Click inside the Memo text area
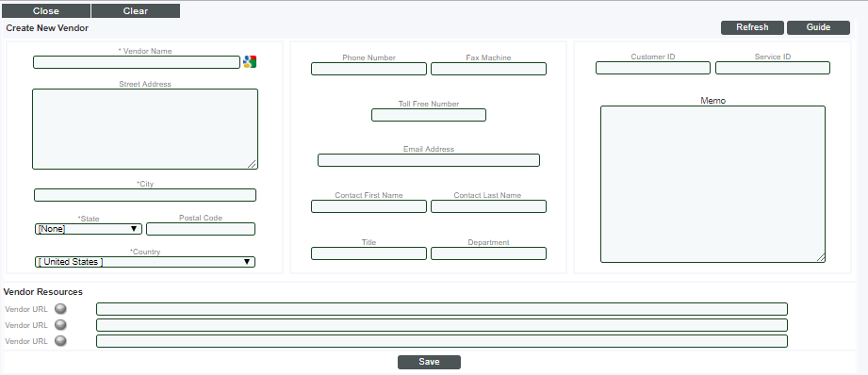 (x=713, y=184)
